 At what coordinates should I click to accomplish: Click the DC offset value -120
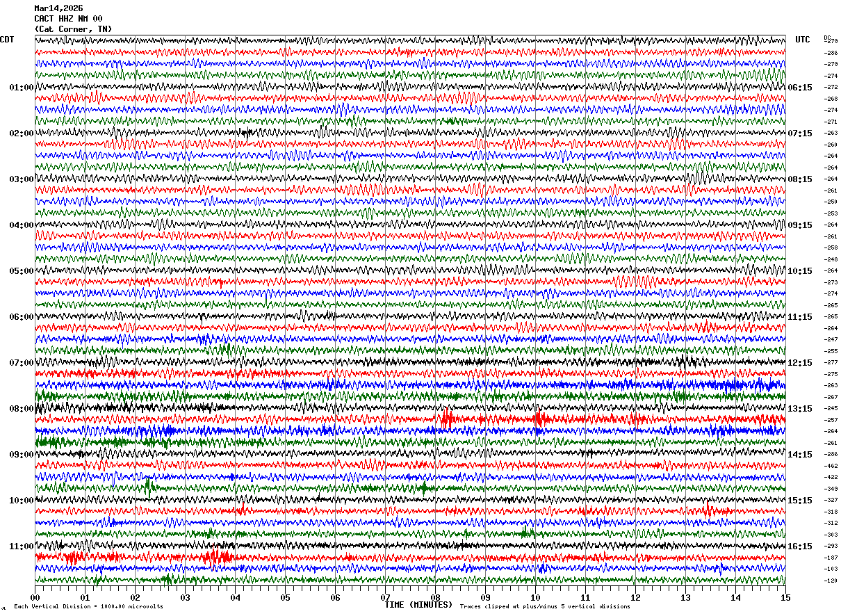pos(831,581)
